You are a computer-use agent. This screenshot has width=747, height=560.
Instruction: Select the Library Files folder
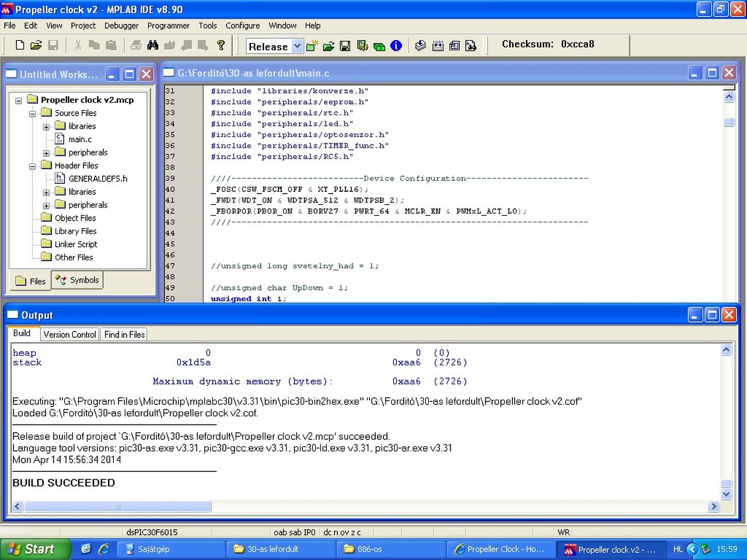coord(76,231)
